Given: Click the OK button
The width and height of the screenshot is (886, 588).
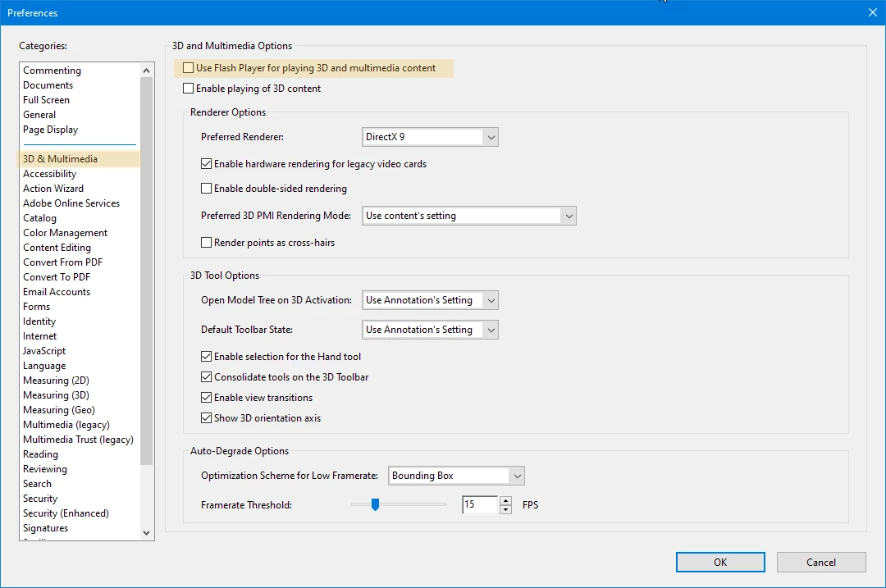Looking at the screenshot, I should pyautogui.click(x=719, y=562).
